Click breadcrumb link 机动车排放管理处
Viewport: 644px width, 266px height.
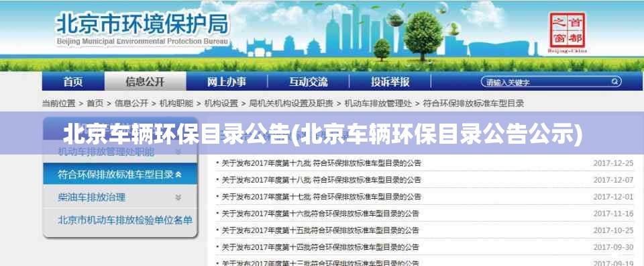coord(378,103)
